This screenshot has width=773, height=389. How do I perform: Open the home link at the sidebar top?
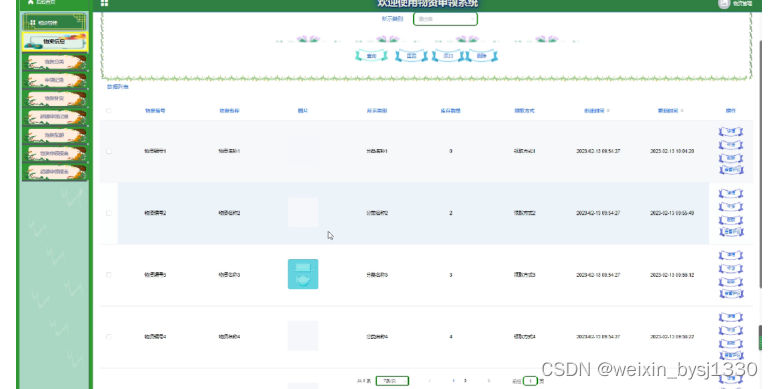click(41, 2)
